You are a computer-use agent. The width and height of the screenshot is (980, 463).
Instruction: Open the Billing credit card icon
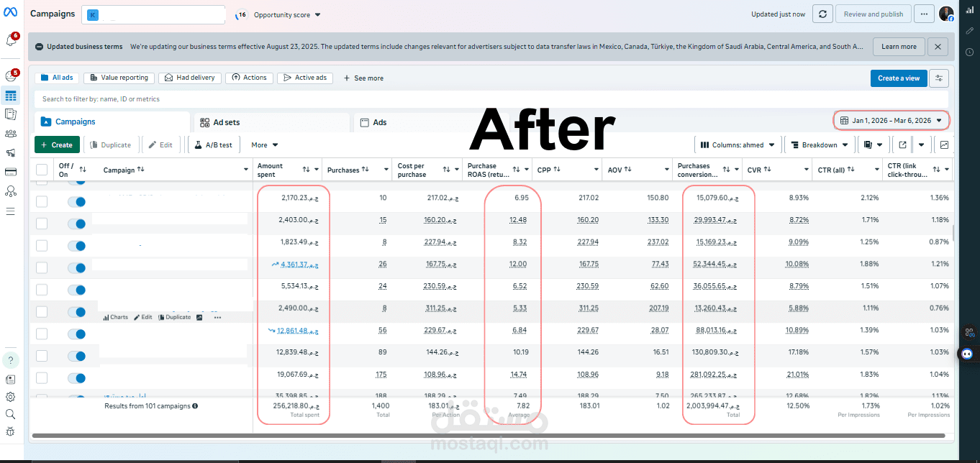11,172
